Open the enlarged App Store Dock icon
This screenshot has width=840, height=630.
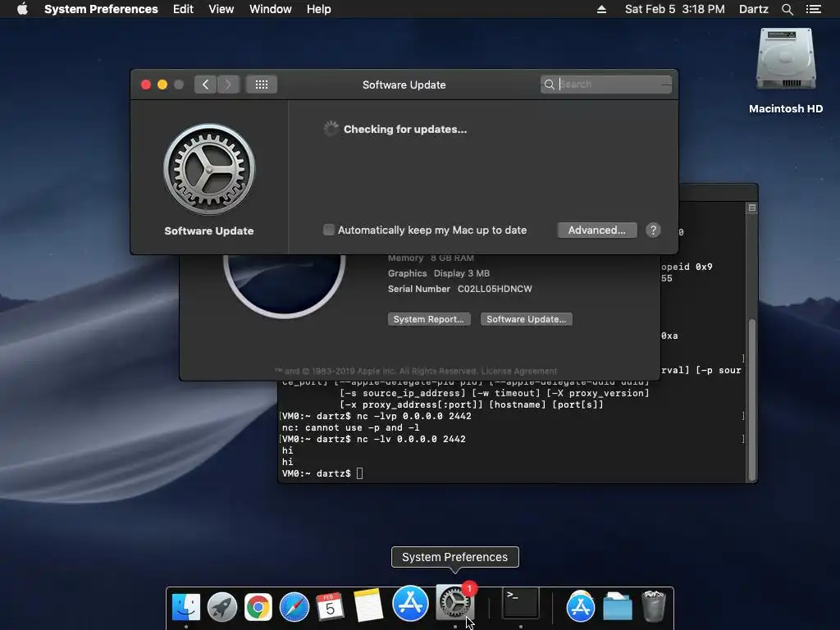point(410,603)
